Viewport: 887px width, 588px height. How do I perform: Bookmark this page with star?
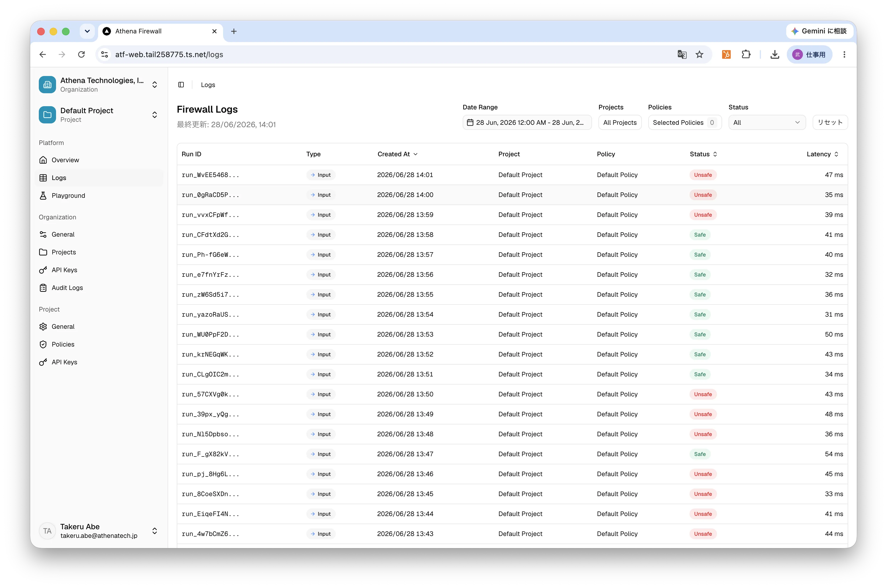699,55
